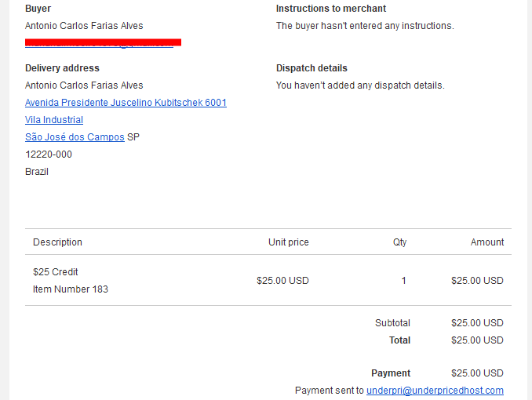Select the $25 Credit item description
This screenshot has width=532, height=400.
point(55,272)
